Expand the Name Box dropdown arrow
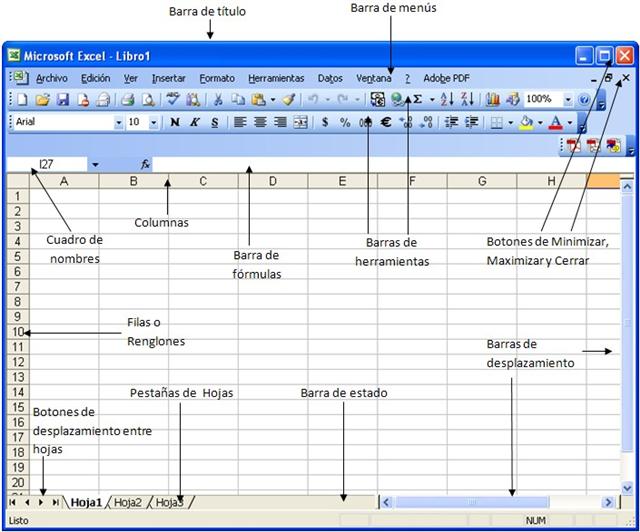This screenshot has width=640, height=532. [95, 165]
